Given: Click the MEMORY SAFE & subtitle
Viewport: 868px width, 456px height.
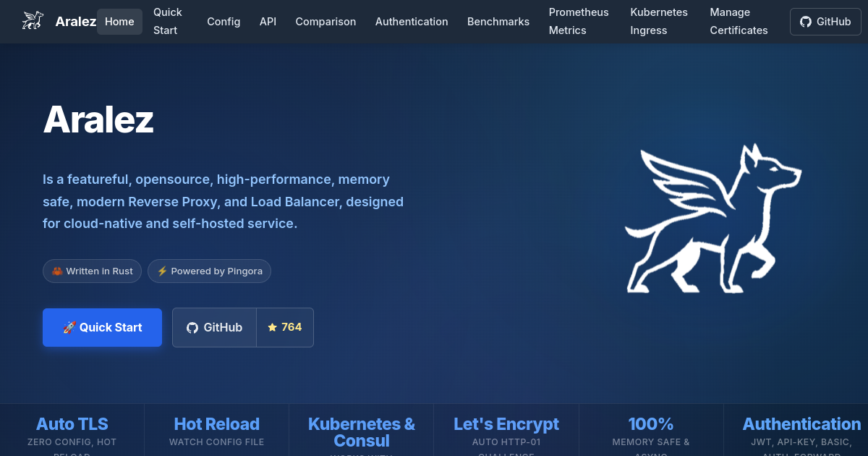Looking at the screenshot, I should [651, 442].
